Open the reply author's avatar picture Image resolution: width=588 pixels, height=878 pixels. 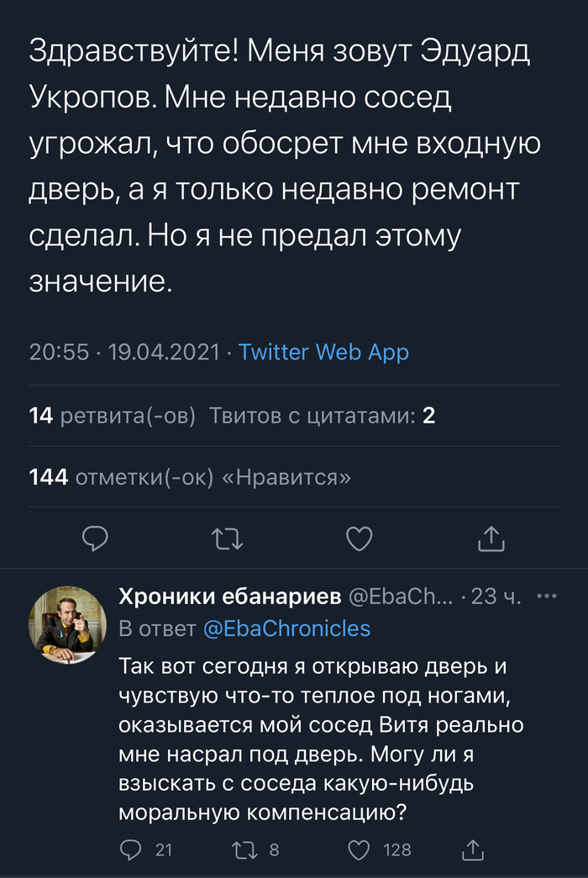coord(66,623)
